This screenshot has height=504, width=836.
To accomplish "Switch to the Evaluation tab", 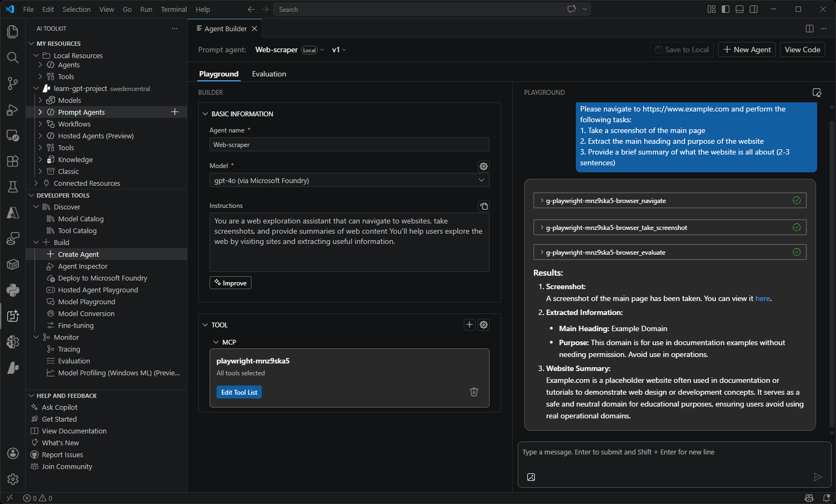I will tap(269, 74).
